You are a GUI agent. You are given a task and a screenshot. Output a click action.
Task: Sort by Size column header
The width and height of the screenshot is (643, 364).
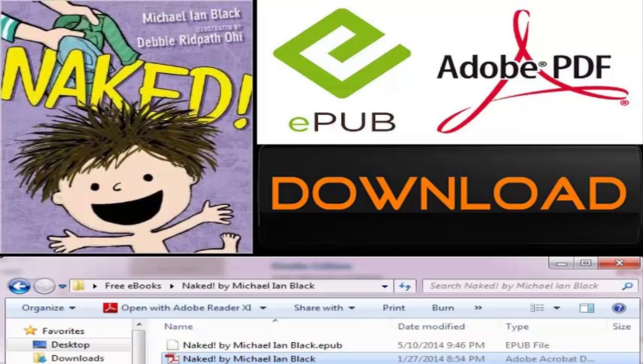622,327
